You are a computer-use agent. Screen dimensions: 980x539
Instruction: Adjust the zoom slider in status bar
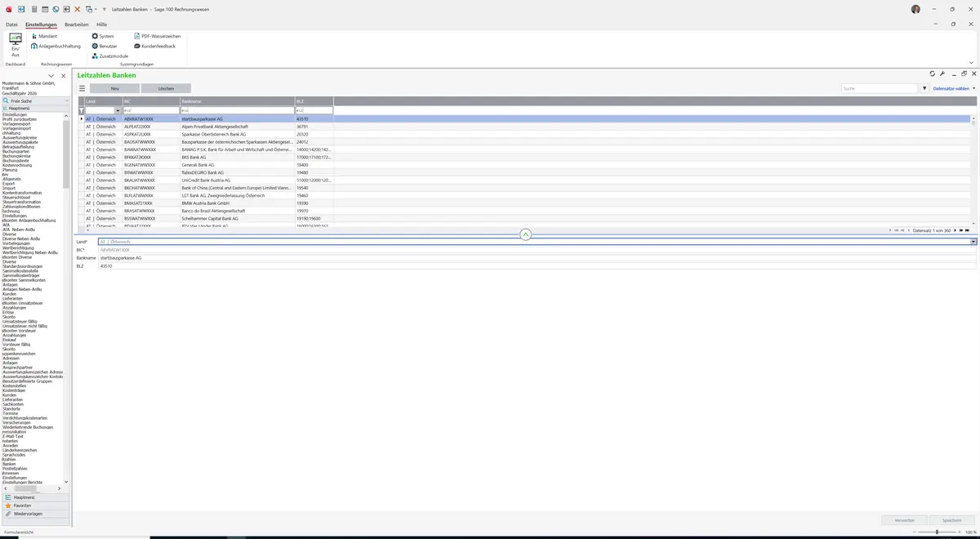pyautogui.click(x=938, y=532)
